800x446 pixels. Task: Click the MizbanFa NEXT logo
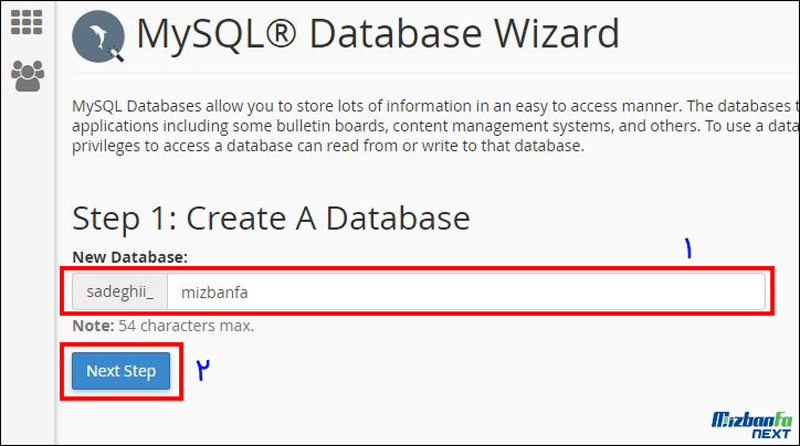(x=752, y=425)
